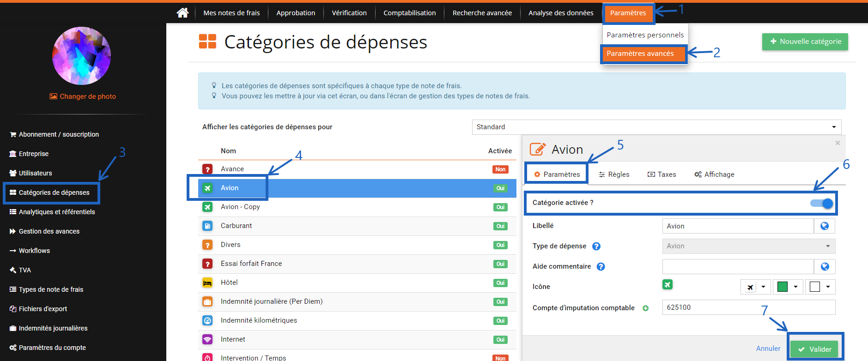Close the Avion edit panel
868x361 pixels.
coord(838,143)
